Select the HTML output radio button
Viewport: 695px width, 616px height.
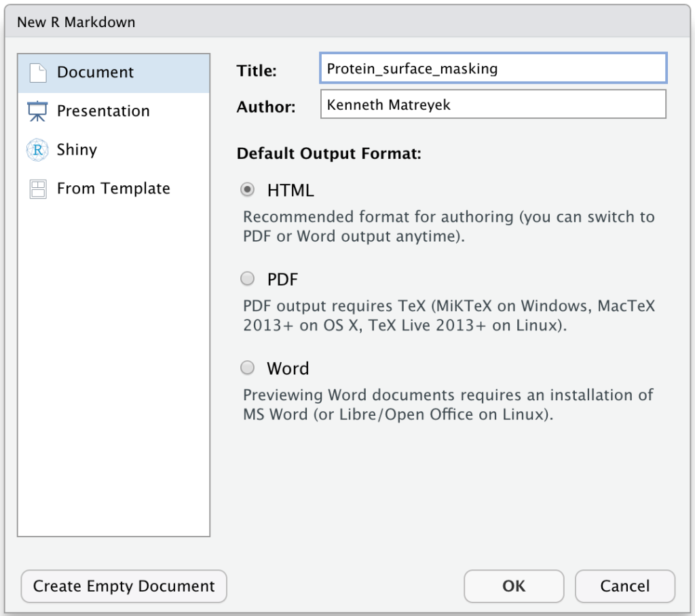pos(247,190)
